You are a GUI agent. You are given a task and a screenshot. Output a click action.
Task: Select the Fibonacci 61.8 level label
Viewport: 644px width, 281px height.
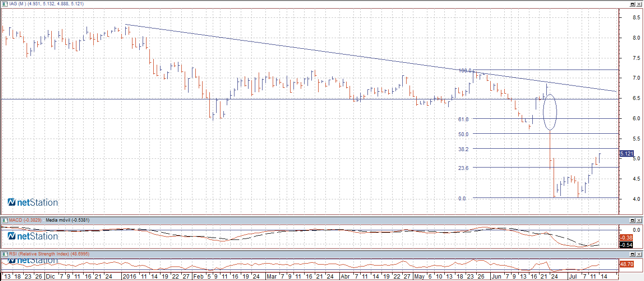[464, 119]
